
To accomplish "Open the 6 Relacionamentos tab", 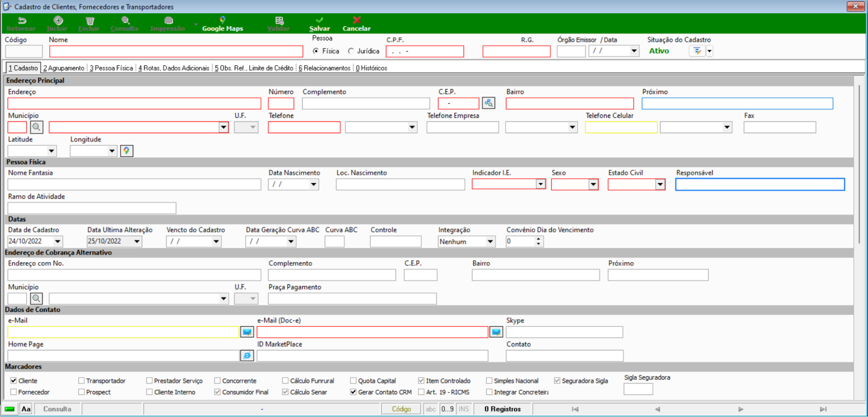I will [x=324, y=68].
